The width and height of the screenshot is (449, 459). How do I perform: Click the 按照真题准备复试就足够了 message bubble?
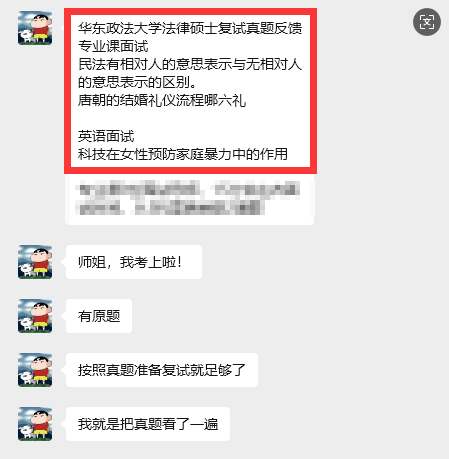(x=162, y=370)
